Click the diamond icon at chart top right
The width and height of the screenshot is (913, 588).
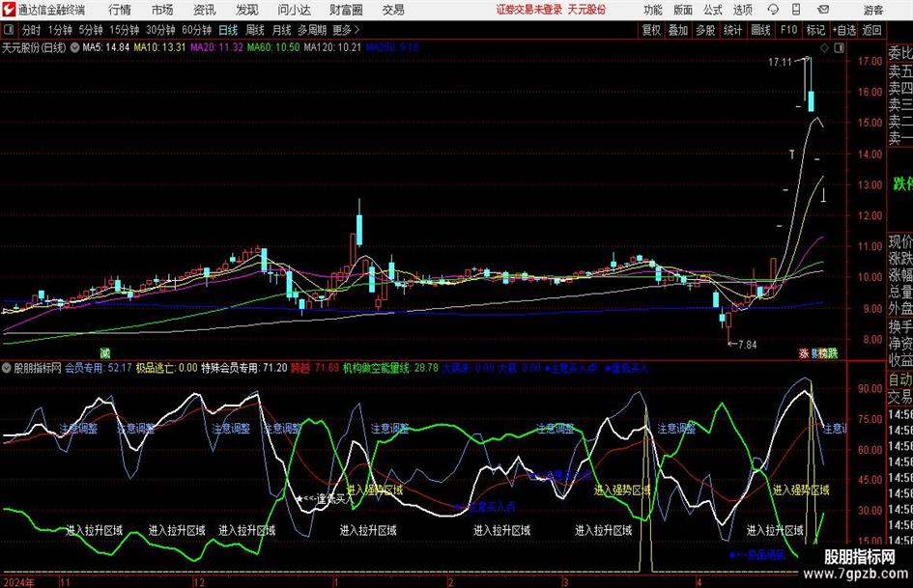pos(824,48)
